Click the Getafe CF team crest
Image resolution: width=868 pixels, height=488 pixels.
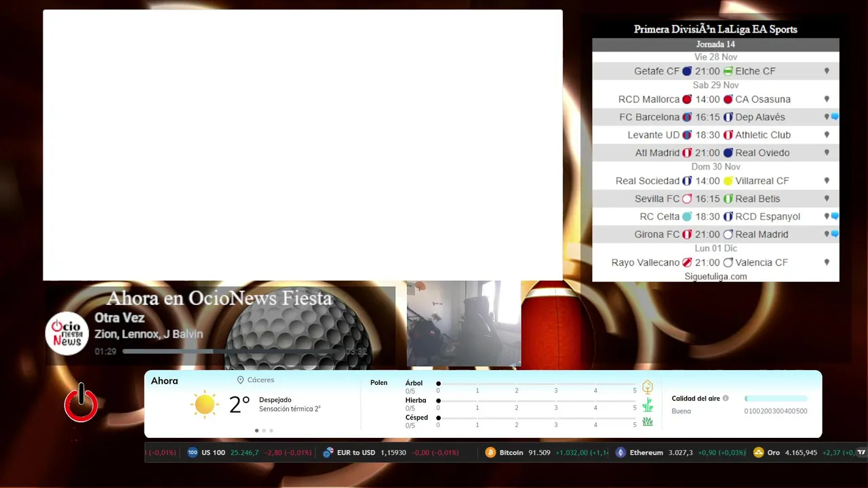tap(687, 71)
